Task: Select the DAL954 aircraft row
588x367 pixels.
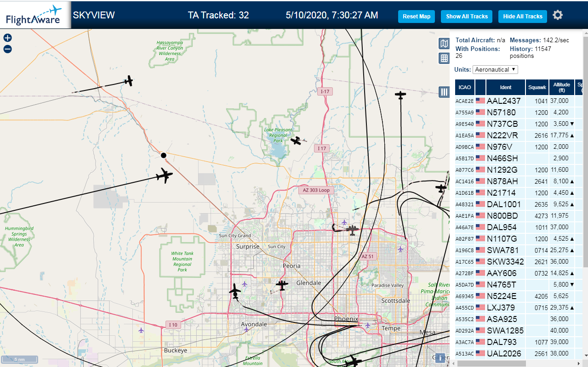Action: tap(519, 227)
